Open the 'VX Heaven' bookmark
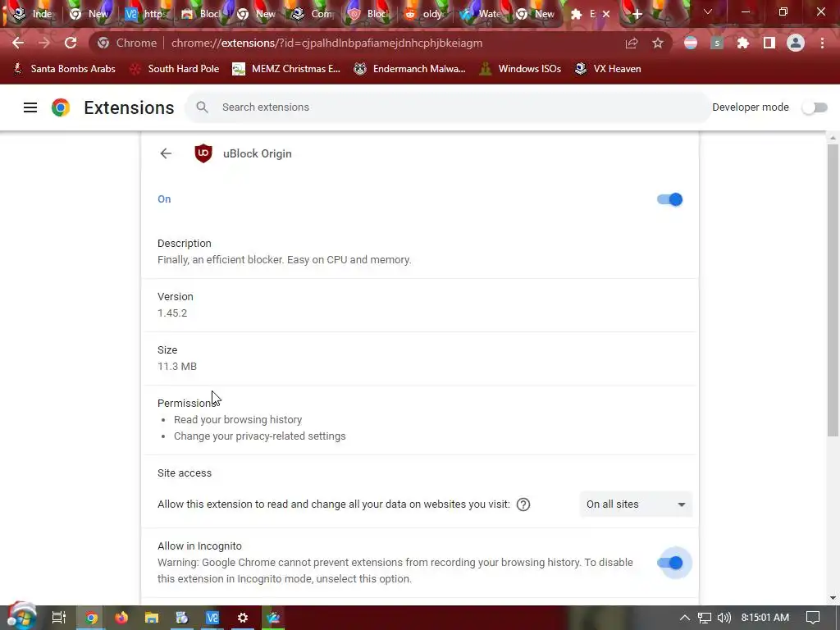Image resolution: width=840 pixels, height=630 pixels. [608, 69]
